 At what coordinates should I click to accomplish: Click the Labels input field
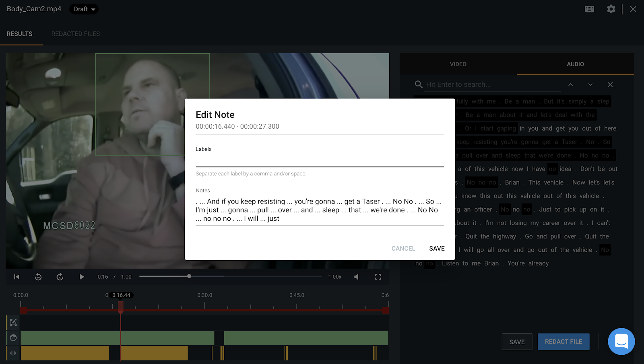[x=320, y=160]
